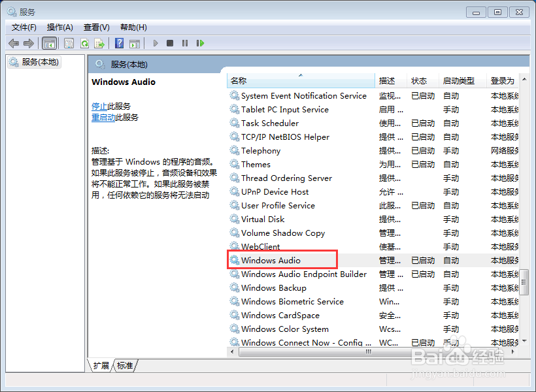Click the Start Service play icon
Viewport: 536px width, 392px height.
point(156,43)
